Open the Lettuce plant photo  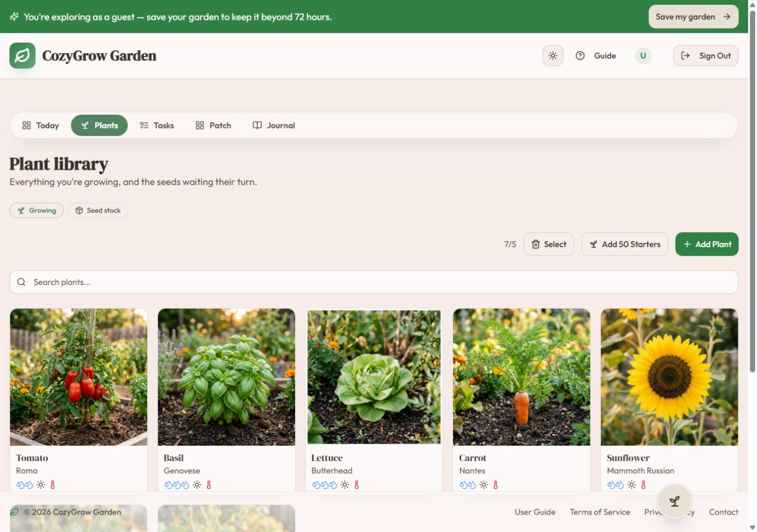tap(374, 377)
